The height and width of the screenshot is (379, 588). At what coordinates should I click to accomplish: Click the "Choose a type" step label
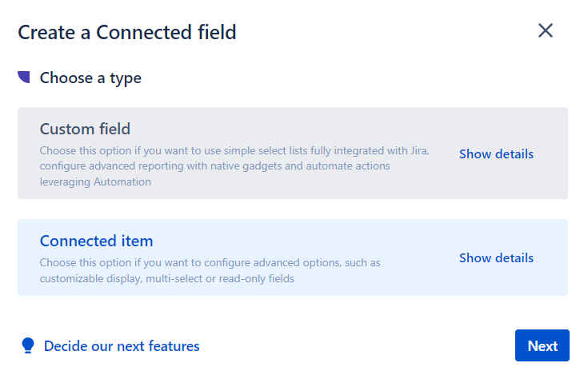[90, 78]
